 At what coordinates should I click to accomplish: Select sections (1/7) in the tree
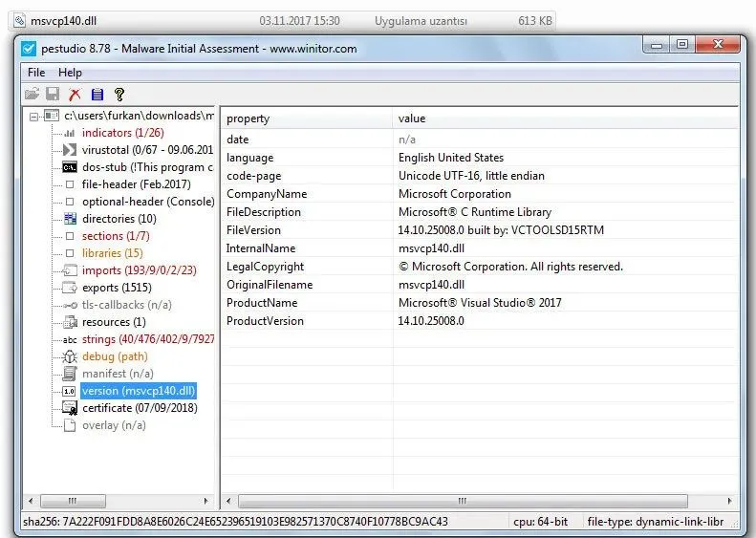click(116, 236)
